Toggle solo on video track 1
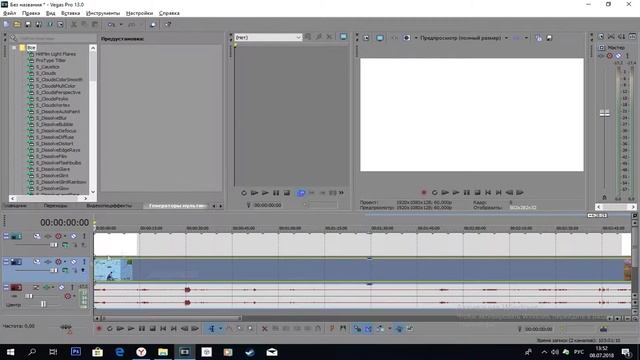The image size is (640, 360). point(84,236)
